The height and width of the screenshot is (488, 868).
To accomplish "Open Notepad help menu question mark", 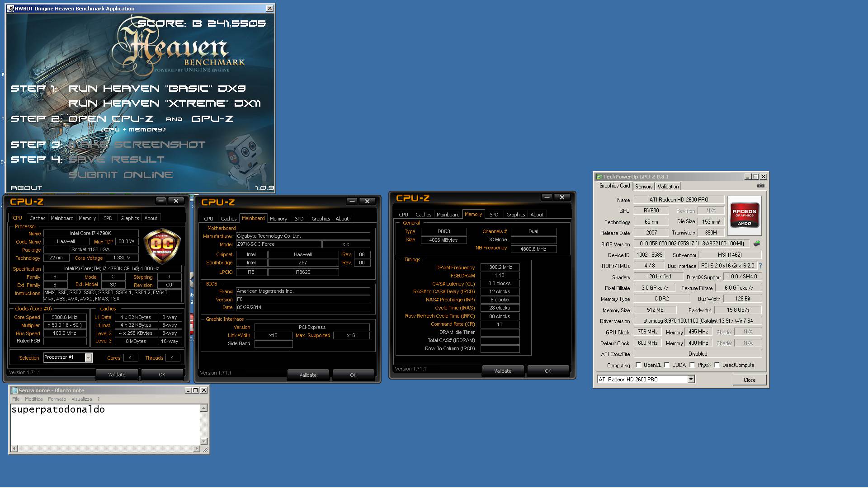I will [x=98, y=399].
